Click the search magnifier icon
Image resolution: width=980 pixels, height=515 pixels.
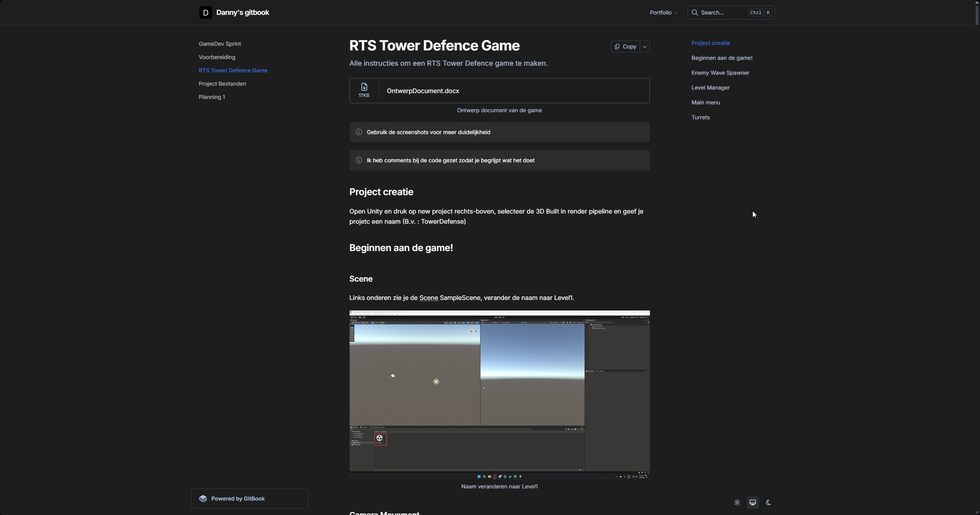pos(695,13)
